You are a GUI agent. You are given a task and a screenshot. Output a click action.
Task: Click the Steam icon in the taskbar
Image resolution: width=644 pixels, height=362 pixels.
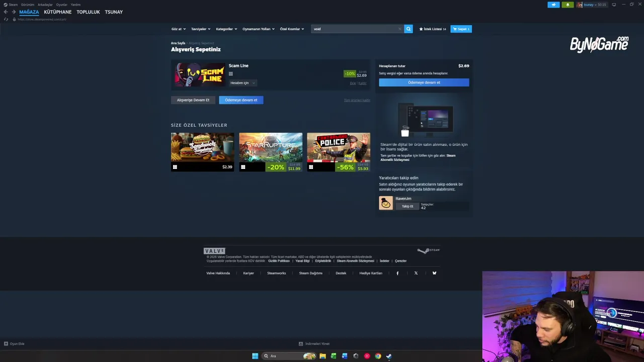389,356
